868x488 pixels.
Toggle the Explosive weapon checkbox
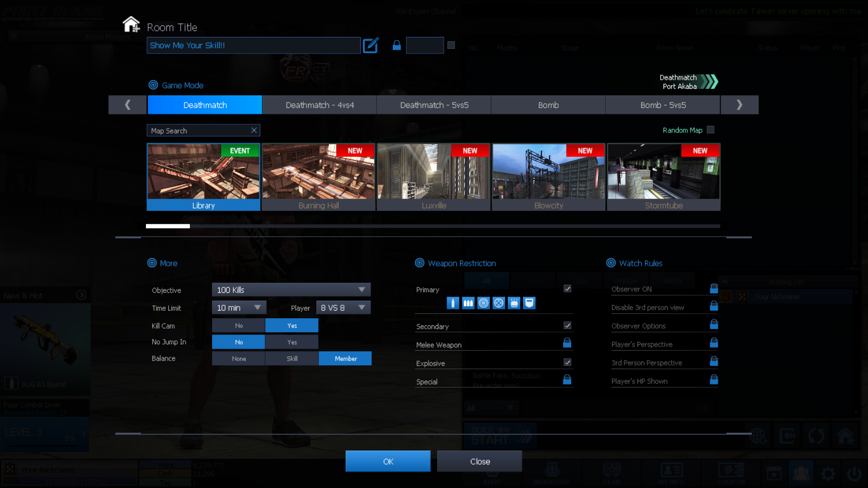coord(567,362)
